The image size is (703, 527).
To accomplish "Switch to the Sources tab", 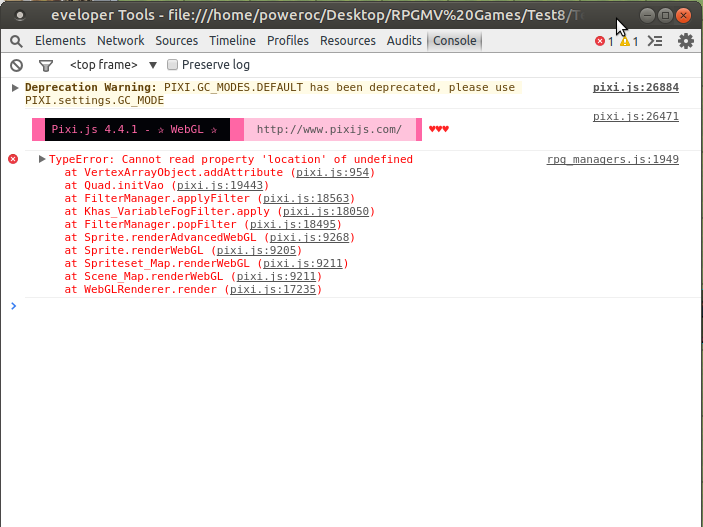I will [176, 41].
